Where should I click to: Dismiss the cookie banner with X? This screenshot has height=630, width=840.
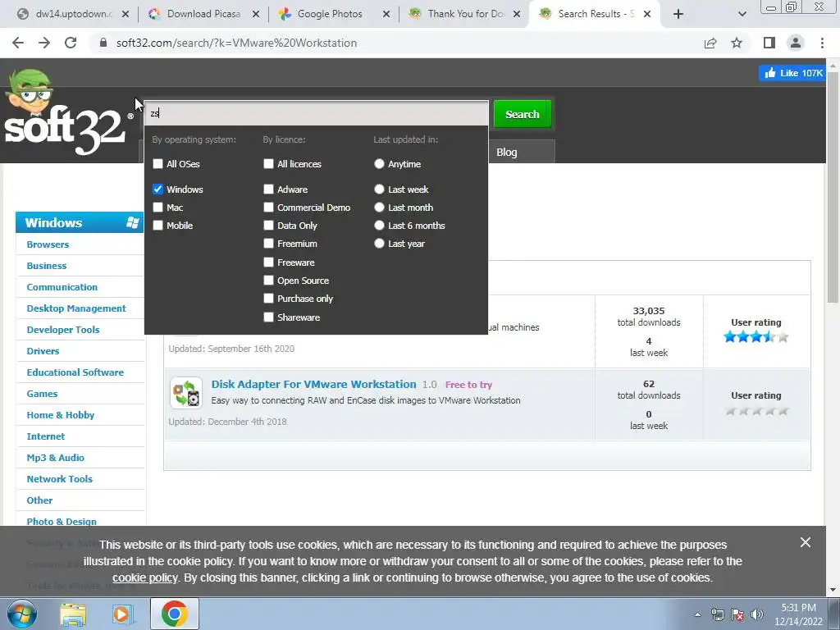[x=806, y=542]
